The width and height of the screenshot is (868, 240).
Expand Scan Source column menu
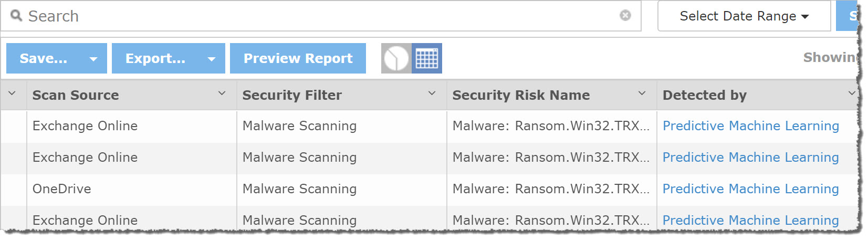point(222,93)
